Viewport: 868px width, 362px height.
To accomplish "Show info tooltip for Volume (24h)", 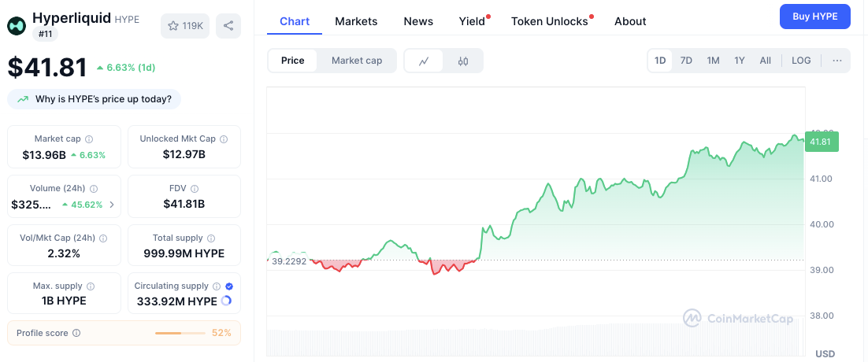I will click(94, 188).
